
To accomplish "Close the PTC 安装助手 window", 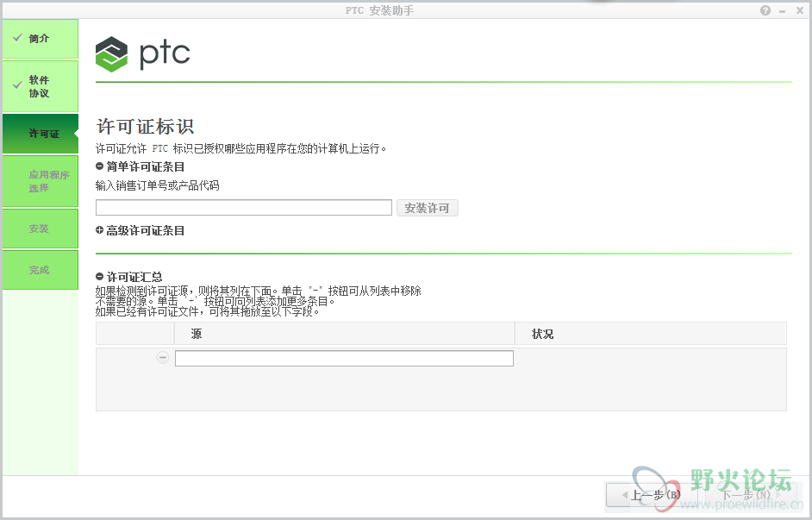I will point(800,10).
